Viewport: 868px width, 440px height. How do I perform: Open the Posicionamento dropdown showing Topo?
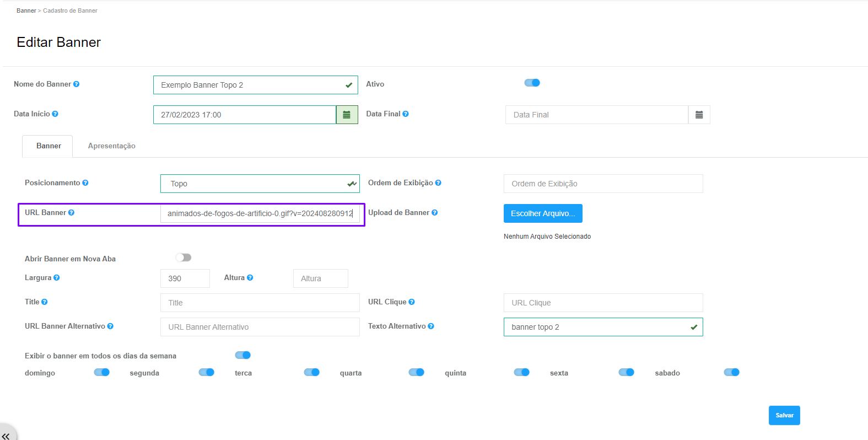pos(260,184)
